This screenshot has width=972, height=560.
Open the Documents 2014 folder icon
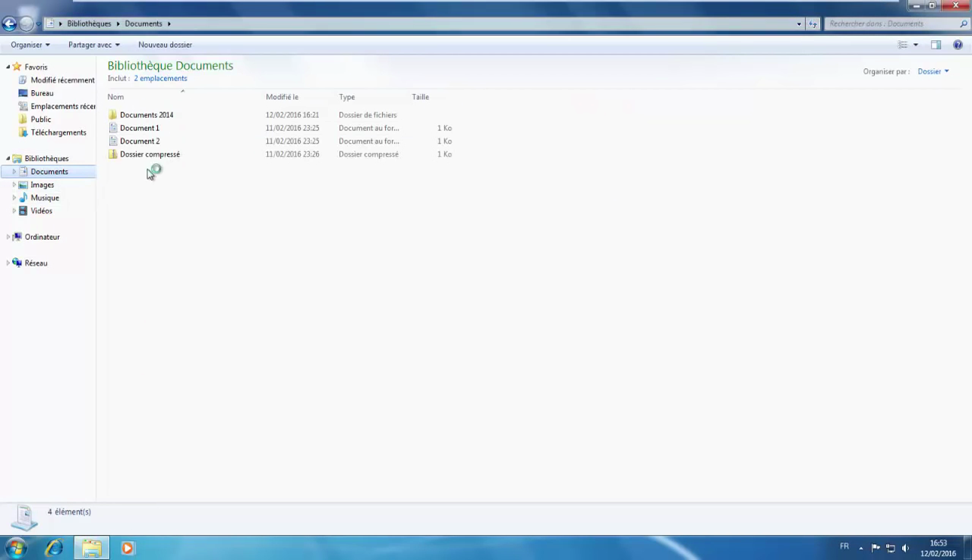[x=113, y=115]
